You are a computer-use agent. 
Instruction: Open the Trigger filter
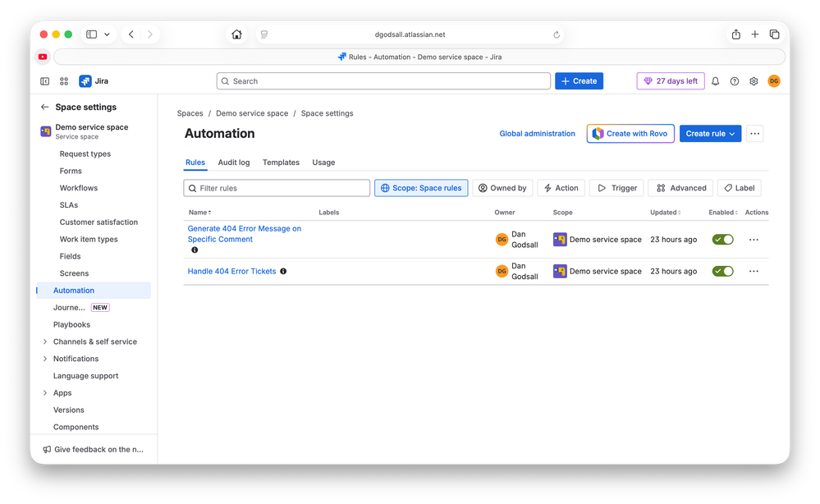pos(617,188)
